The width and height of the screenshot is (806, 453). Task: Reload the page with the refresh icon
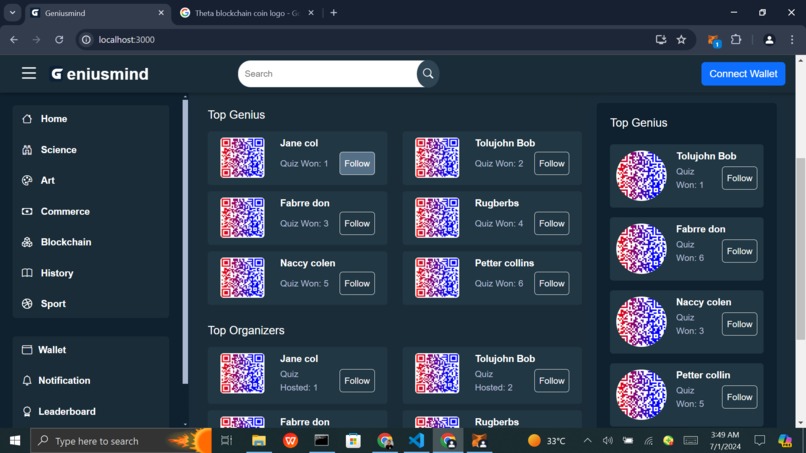59,40
